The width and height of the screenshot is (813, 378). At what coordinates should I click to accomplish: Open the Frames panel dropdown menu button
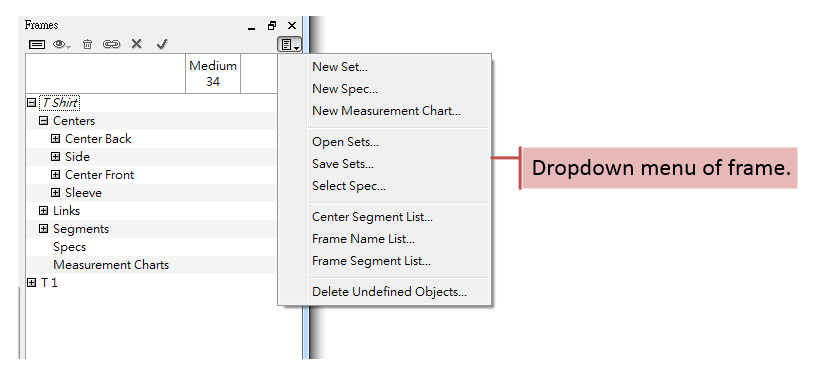point(289,45)
